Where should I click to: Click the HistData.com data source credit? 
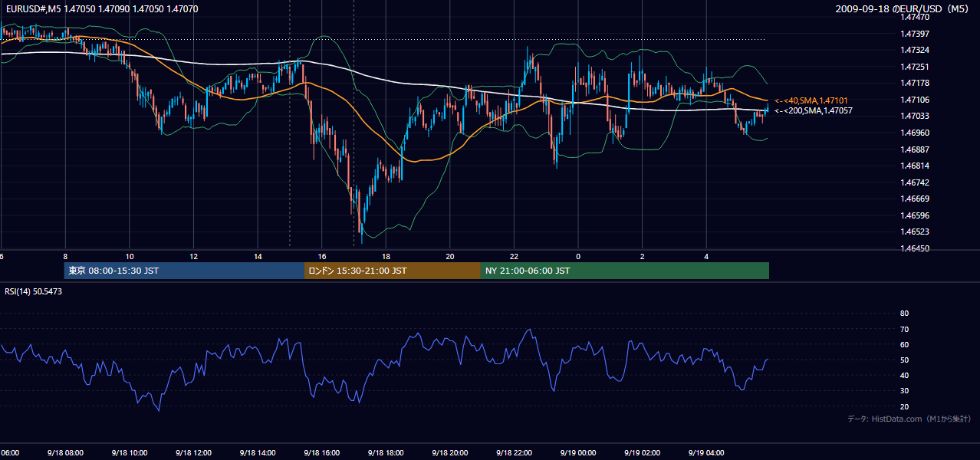pos(909,419)
